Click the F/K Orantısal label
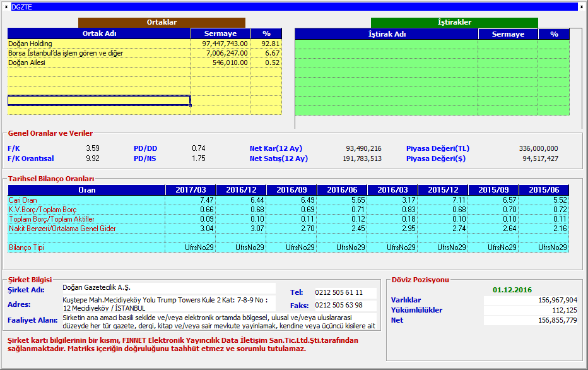This screenshot has height=370, width=588. pos(31,158)
